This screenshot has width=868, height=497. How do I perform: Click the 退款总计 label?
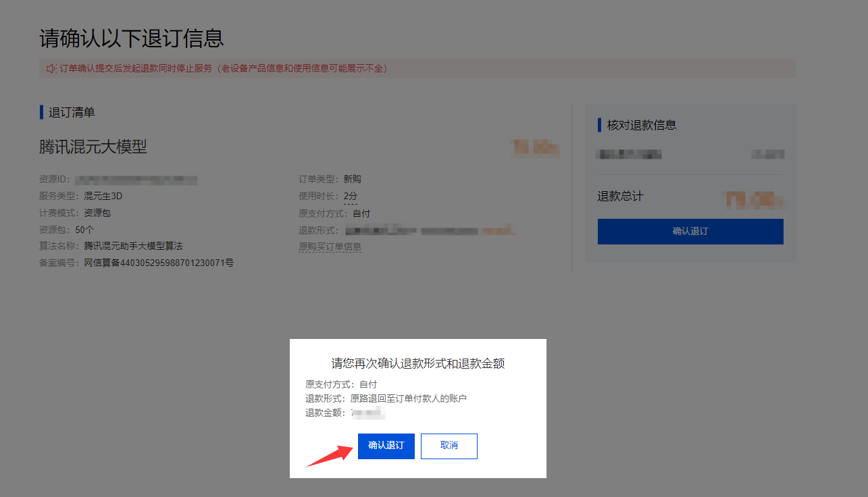[621, 197]
